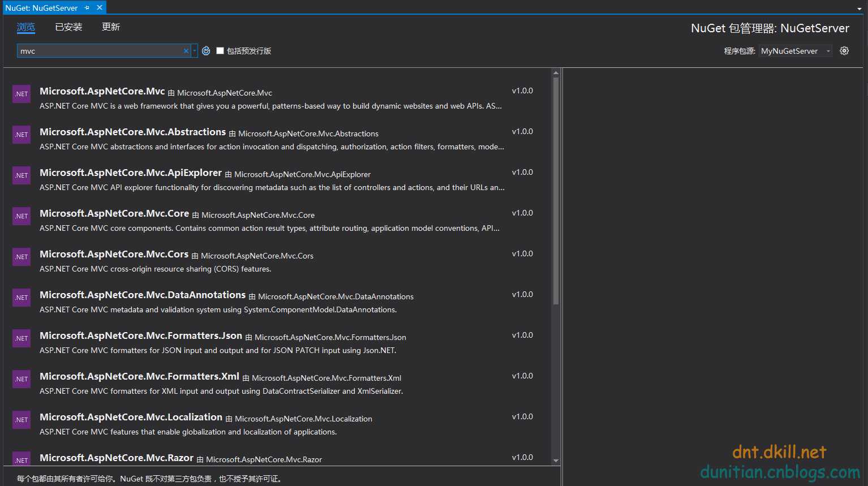Screen dimensions: 868x486
Task: Switch to the 浏览 tab
Action: click(x=26, y=27)
